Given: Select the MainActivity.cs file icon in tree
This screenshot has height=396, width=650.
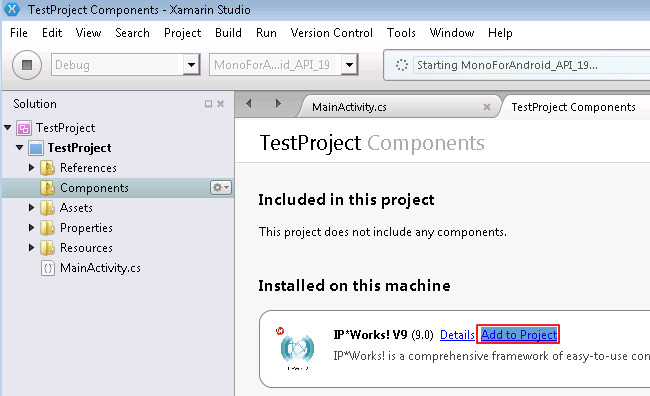Looking at the screenshot, I should [x=48, y=268].
